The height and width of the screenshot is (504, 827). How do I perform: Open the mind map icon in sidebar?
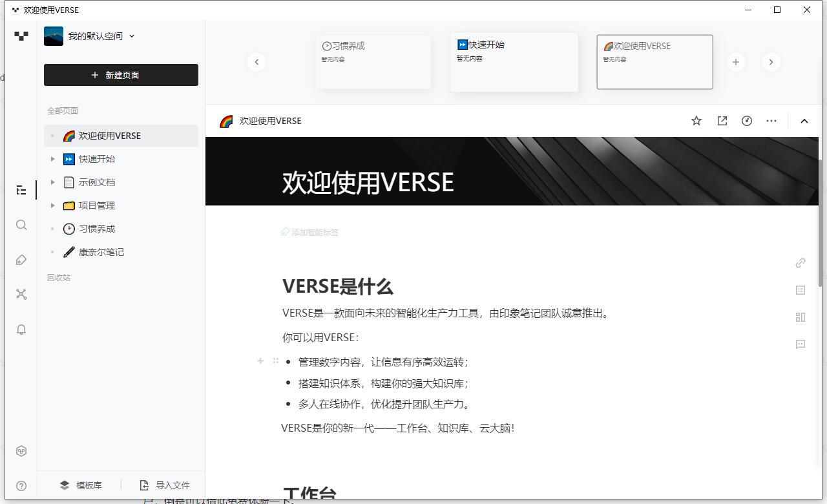coord(21,295)
